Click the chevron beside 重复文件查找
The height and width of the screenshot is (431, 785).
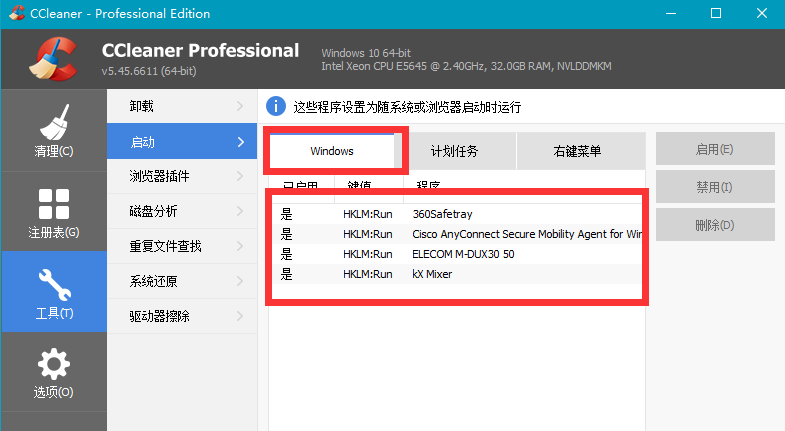(x=240, y=246)
